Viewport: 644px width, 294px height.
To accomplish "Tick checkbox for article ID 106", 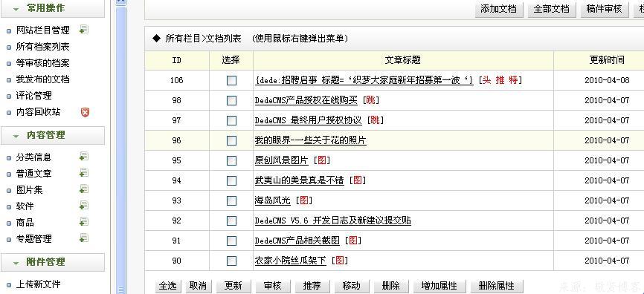I will (x=231, y=80).
